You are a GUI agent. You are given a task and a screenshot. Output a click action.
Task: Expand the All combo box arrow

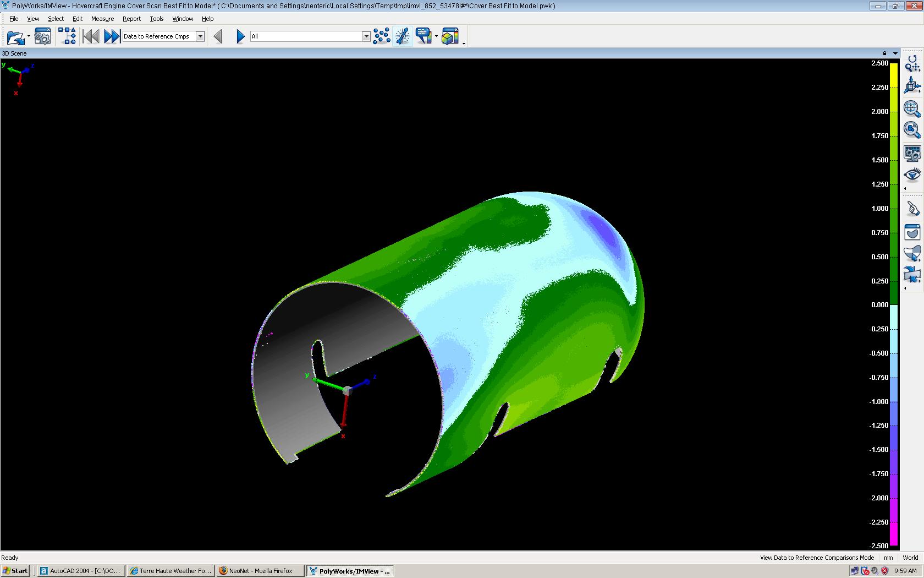[366, 36]
